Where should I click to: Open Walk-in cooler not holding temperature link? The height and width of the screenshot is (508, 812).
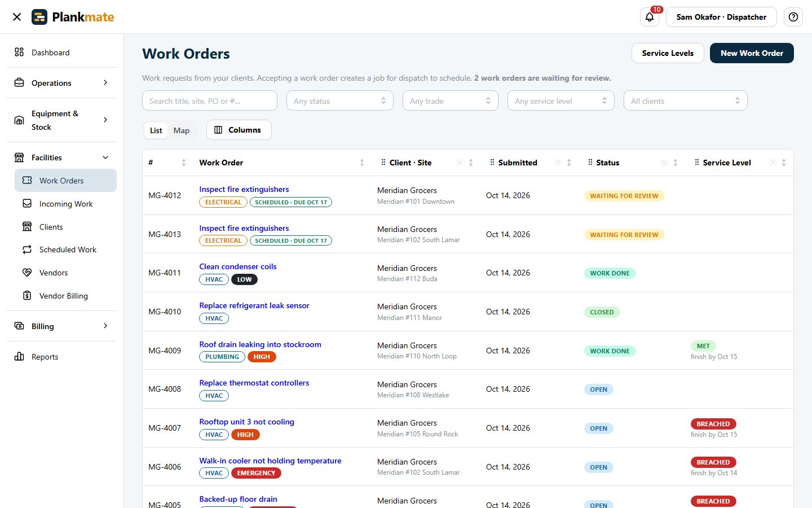coord(270,461)
